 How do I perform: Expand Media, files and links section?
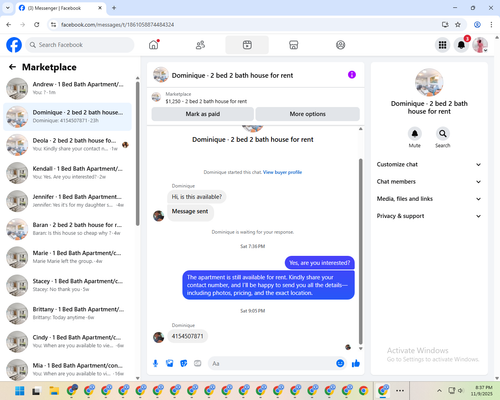(x=429, y=199)
